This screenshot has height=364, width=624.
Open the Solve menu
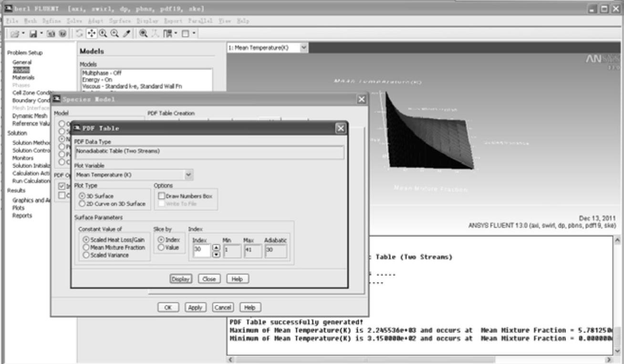click(74, 21)
